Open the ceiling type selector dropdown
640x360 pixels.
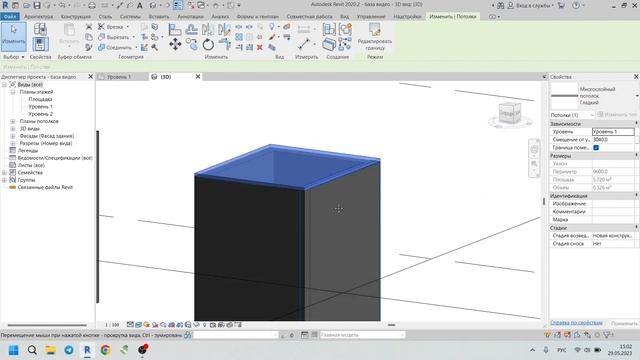tap(636, 96)
